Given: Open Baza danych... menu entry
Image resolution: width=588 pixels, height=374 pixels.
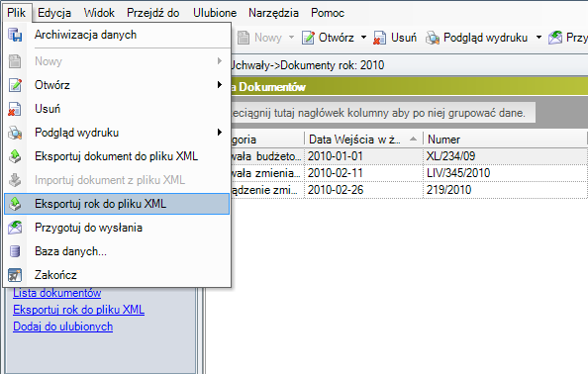Looking at the screenshot, I should click(x=117, y=251).
